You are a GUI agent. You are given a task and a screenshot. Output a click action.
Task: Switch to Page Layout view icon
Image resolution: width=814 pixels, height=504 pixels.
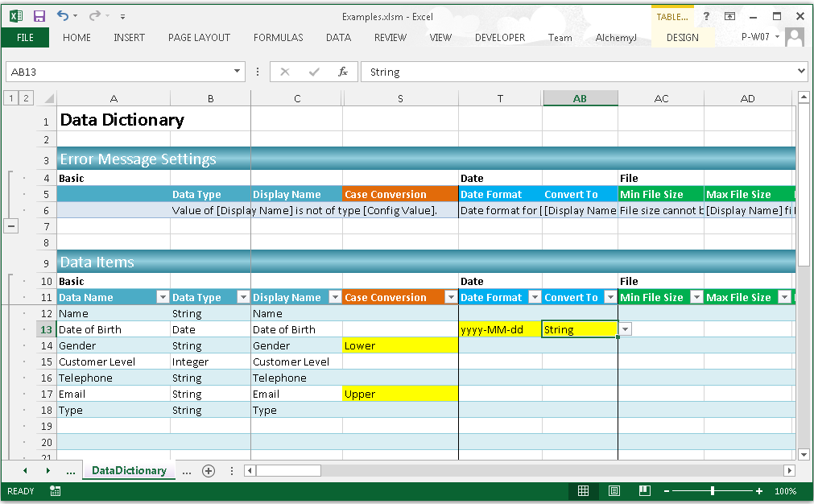(x=614, y=491)
